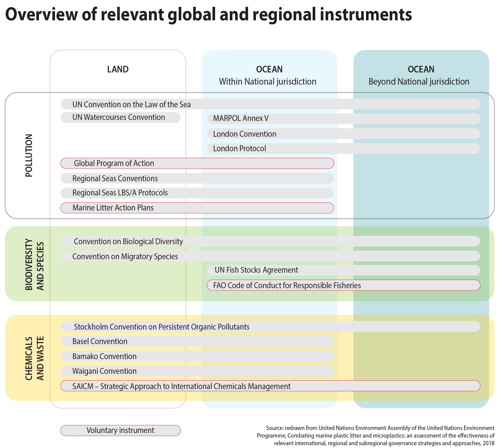This screenshot has width=502, height=448.
Task: Click the 'UN Watercourses Convention' bar
Action: click(120, 117)
